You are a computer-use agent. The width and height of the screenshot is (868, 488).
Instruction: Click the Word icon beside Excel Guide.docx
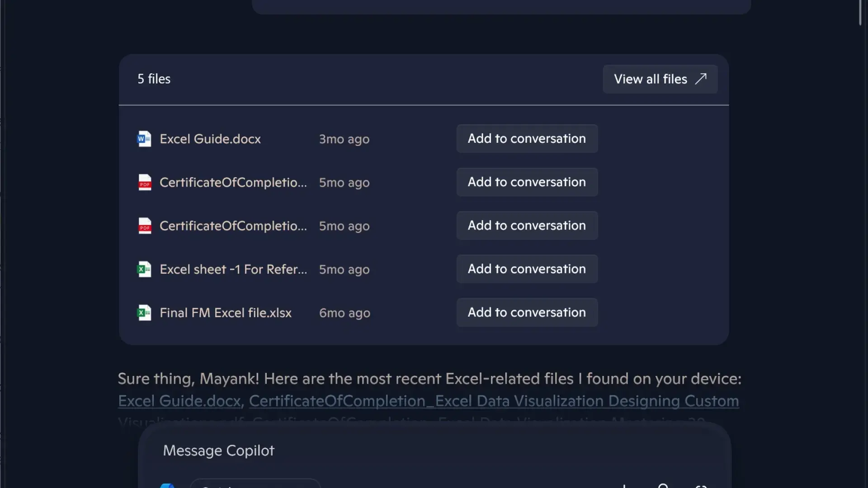144,139
